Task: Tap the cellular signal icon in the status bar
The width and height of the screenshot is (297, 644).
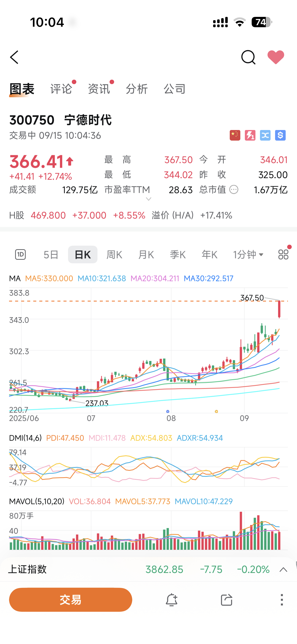Action: (220, 22)
